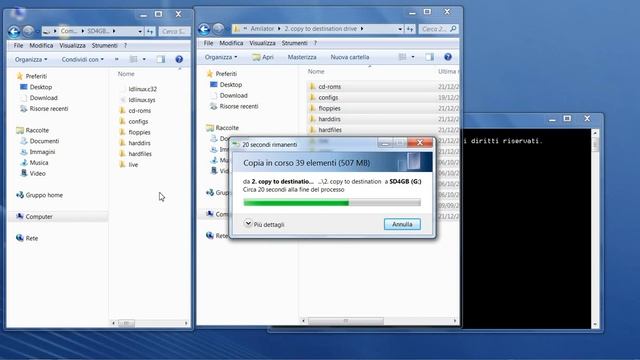Click copy progress bar in dialog
This screenshot has width=640, height=360.
(x=332, y=202)
